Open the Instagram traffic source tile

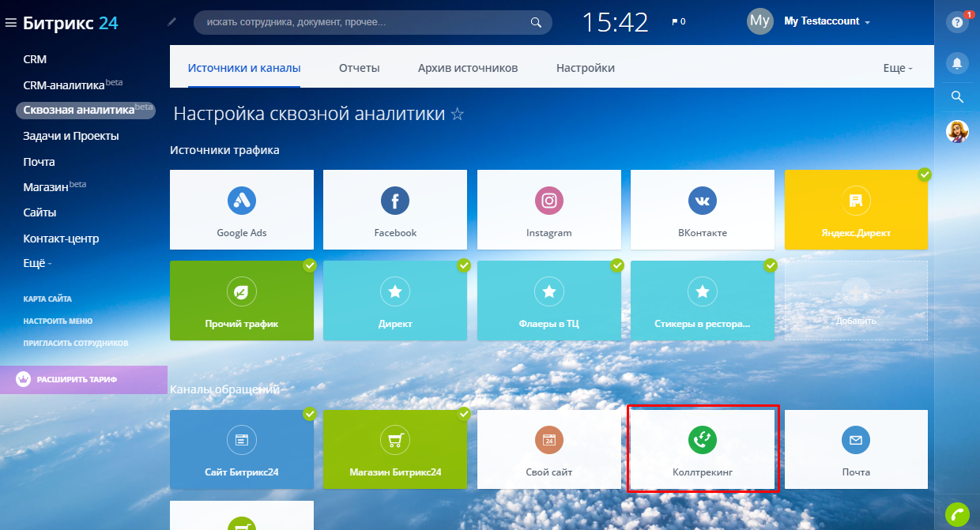point(548,209)
